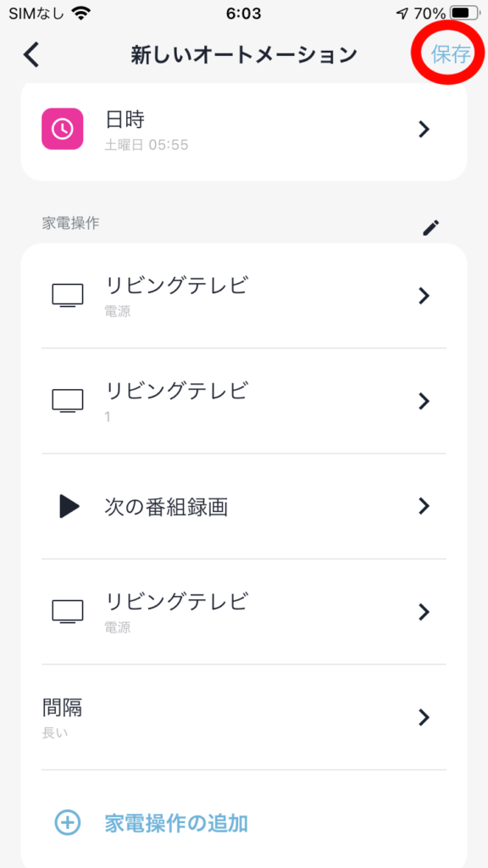This screenshot has width=488, height=868.
Task: Tap TV icon of リビングテレビ channel 1 row
Action: click(68, 400)
